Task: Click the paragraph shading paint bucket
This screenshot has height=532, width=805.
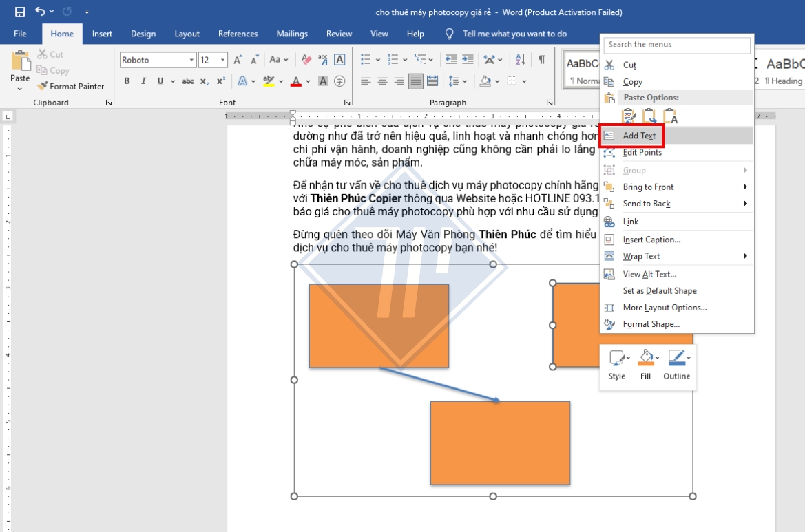Action: tap(485, 81)
